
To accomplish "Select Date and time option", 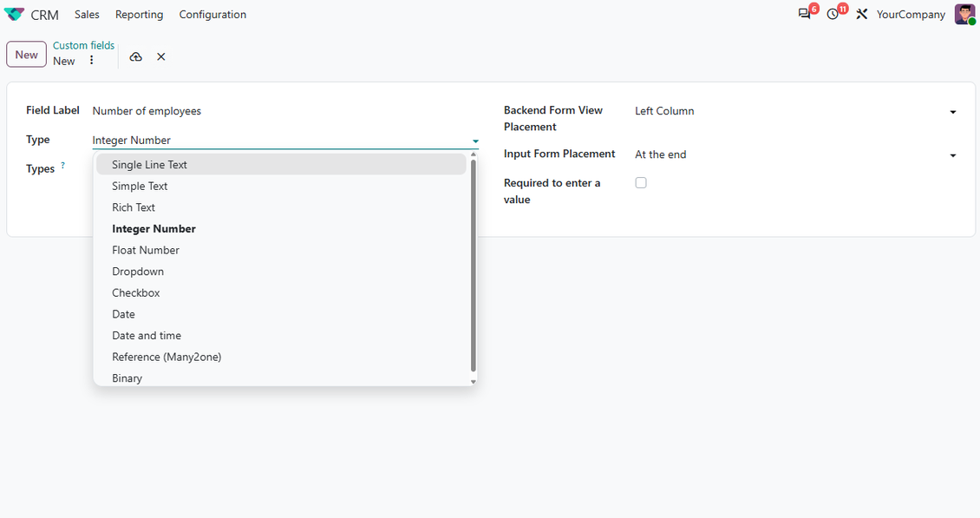I will [x=281, y=335].
